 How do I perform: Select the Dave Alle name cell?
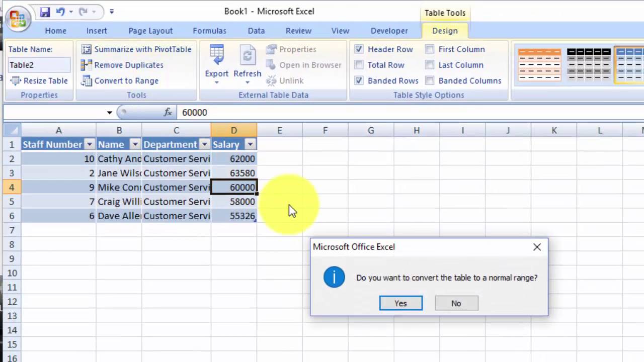[x=119, y=216]
